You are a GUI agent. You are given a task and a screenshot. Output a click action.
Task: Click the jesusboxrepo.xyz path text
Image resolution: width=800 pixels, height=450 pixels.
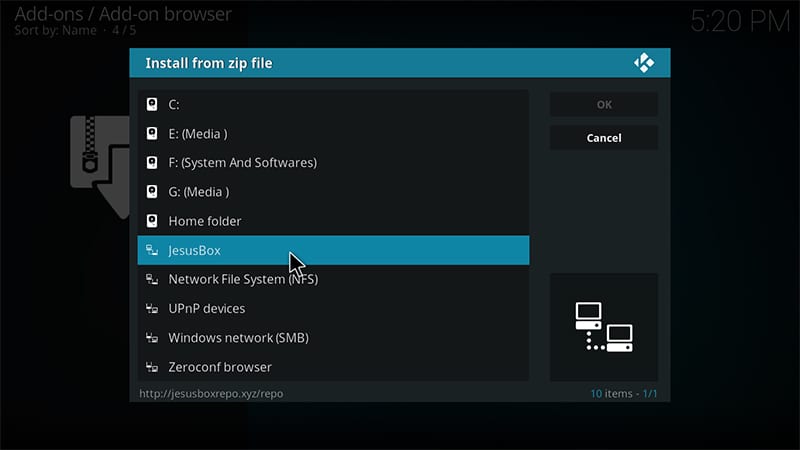tap(211, 394)
